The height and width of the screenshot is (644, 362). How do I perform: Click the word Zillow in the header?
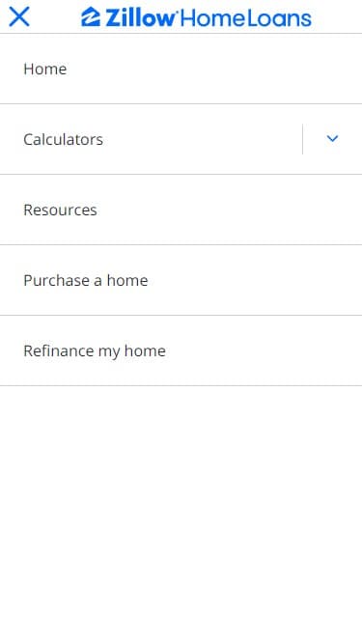(x=141, y=17)
